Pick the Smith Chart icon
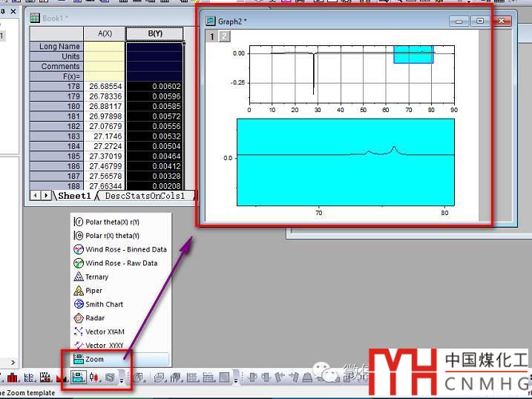532x399 pixels. point(79,304)
